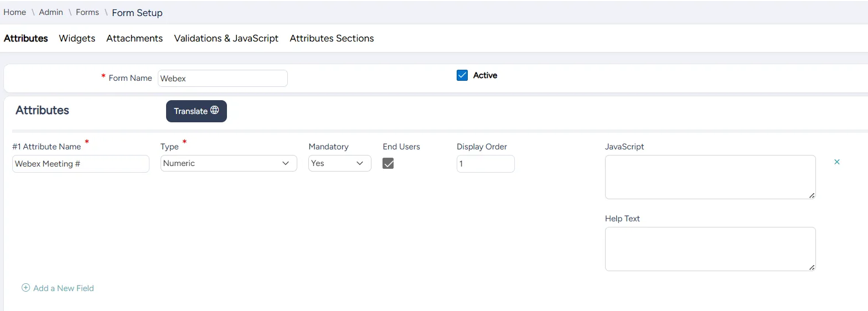Image resolution: width=868 pixels, height=311 pixels.
Task: Click Form Setup in the breadcrumb
Action: point(137,13)
